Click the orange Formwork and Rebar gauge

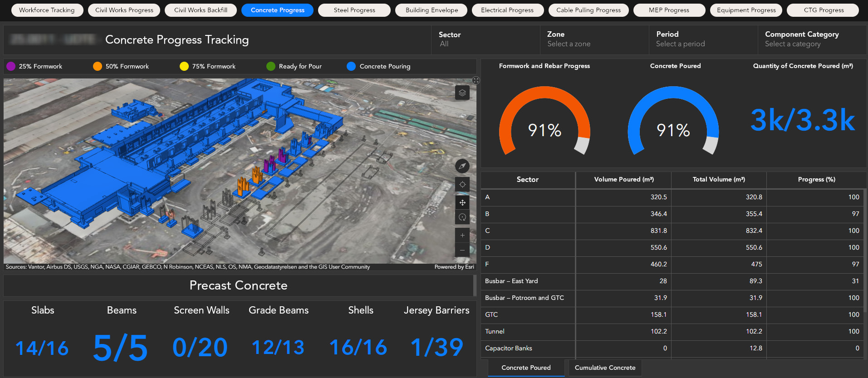544,121
